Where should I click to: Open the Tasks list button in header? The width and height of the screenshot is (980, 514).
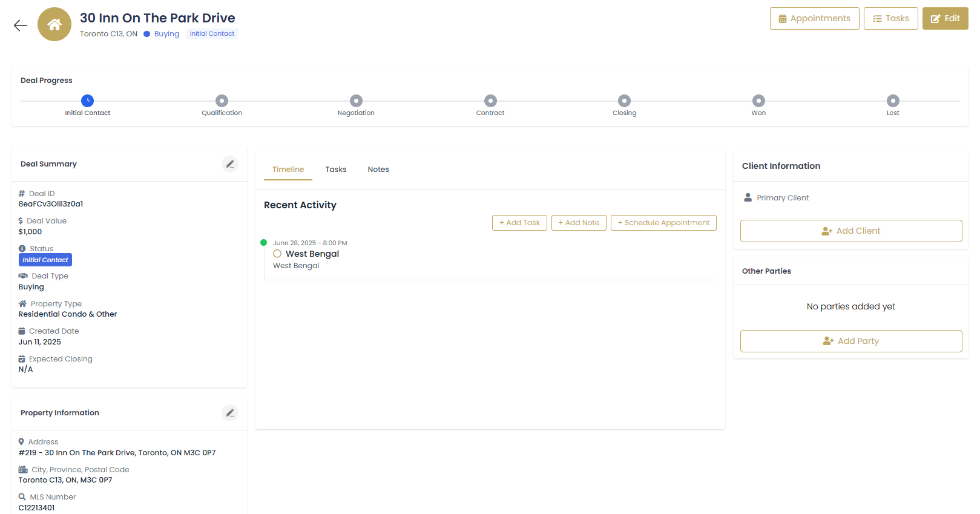pos(890,19)
